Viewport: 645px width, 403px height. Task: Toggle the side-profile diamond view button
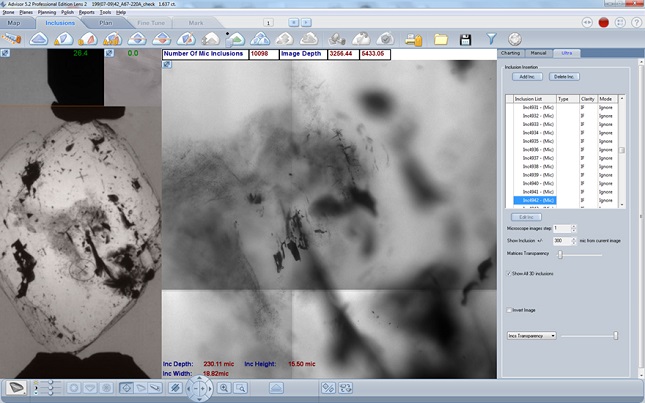pos(90,388)
